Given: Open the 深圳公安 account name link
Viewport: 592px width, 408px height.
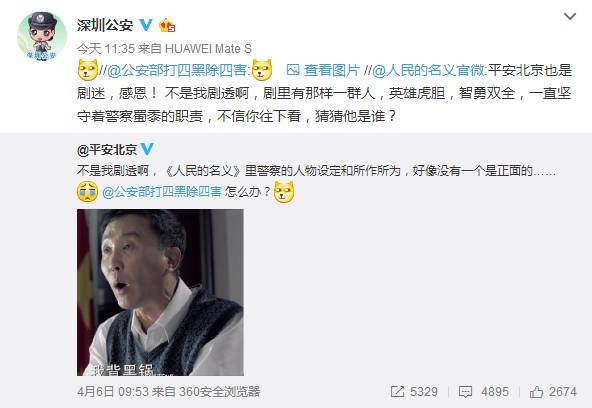Looking at the screenshot, I should click(x=105, y=25).
